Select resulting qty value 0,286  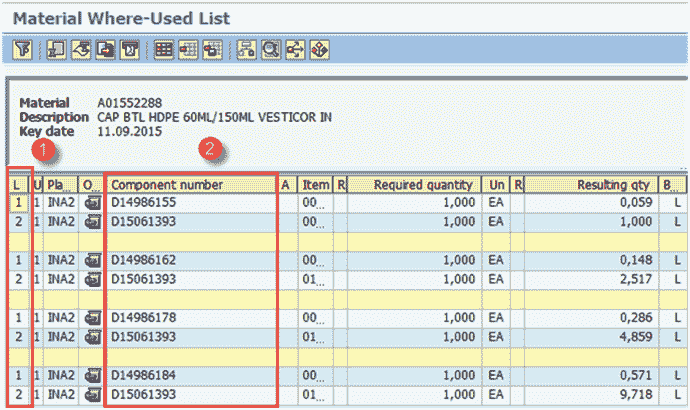click(591, 318)
